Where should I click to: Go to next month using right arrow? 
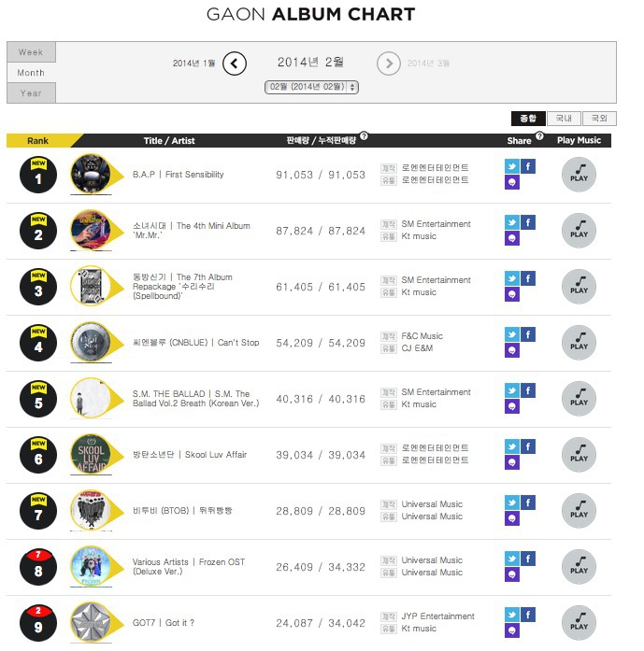click(389, 64)
